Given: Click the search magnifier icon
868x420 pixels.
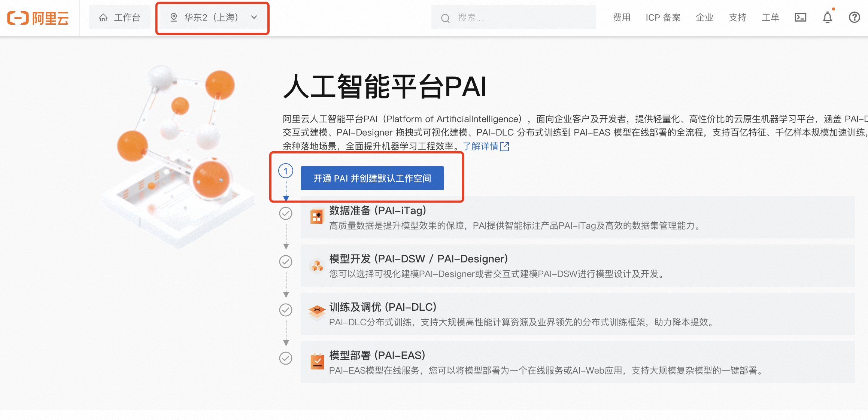Looking at the screenshot, I should click(x=445, y=18).
